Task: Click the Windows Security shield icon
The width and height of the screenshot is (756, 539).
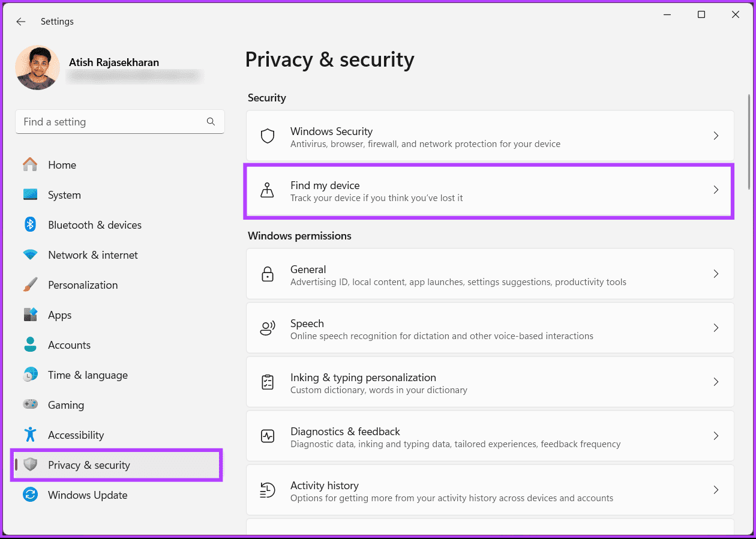Action: click(x=268, y=136)
